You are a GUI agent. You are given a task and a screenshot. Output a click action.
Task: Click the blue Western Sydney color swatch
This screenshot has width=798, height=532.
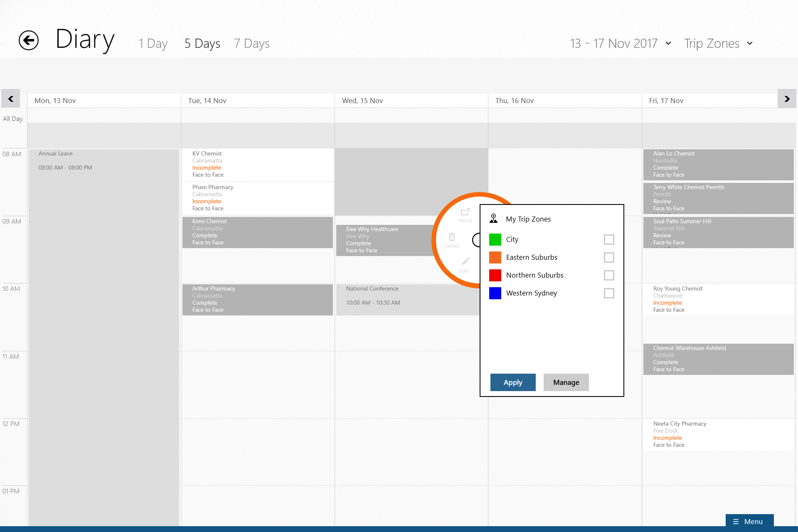click(495, 293)
